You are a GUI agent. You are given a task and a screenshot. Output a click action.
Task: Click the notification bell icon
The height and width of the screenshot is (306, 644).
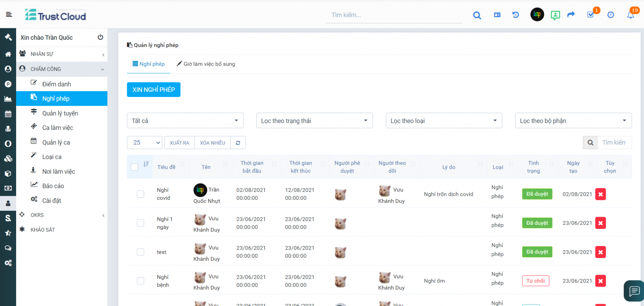[x=630, y=15]
